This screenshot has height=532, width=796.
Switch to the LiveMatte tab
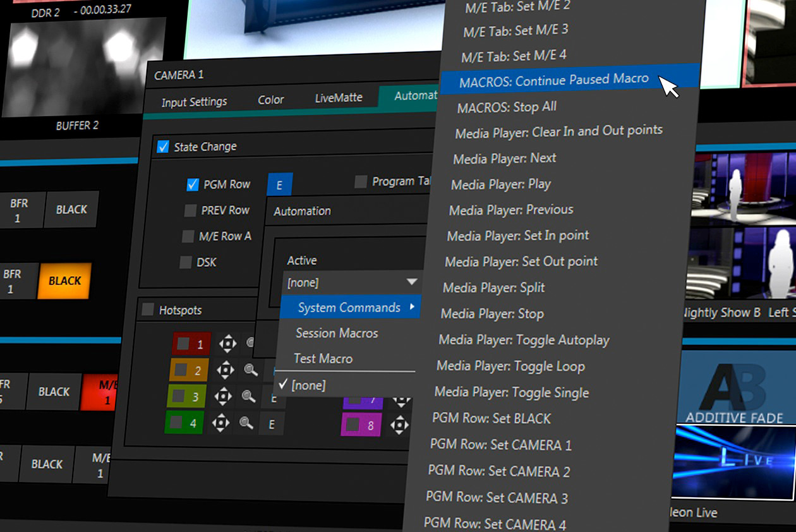[x=339, y=98]
